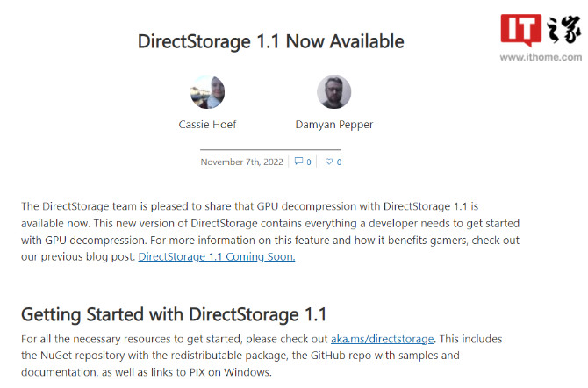588x388 pixels.
Task: Click the comment count next to bubble
Action: 309,162
